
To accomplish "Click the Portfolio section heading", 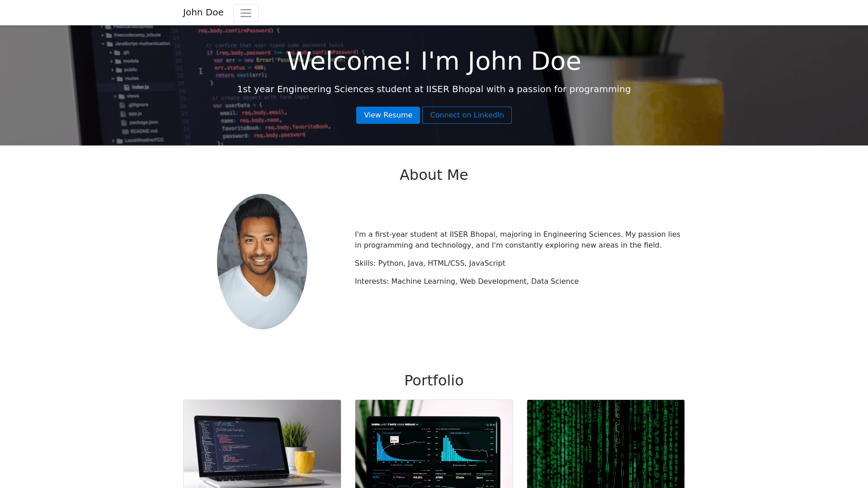I will (x=434, y=380).
